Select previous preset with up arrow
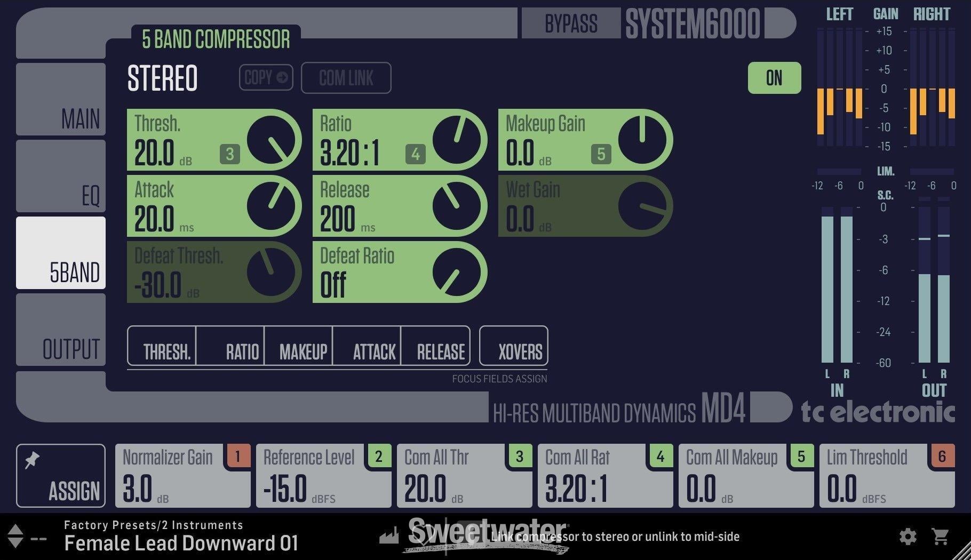Image resolution: width=971 pixels, height=560 pixels. point(15,530)
